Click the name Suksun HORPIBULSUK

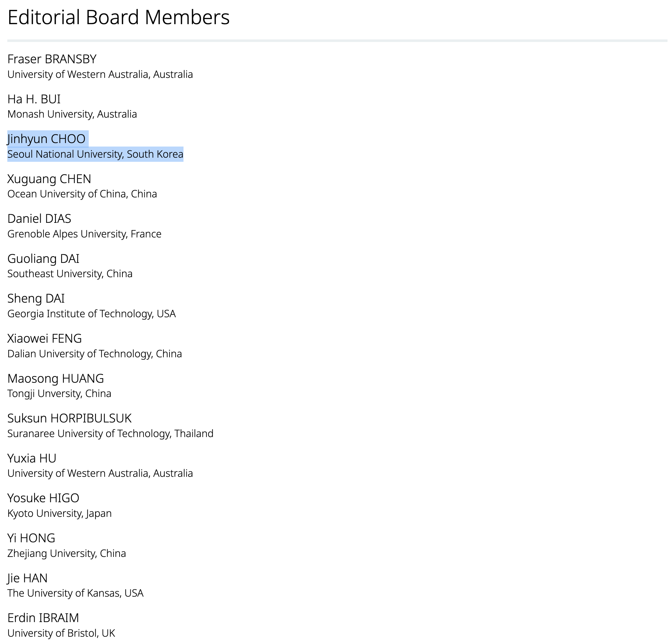[x=70, y=418]
